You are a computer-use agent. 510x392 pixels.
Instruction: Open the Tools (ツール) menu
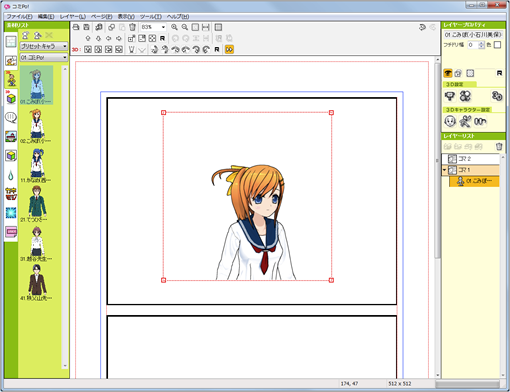151,16
